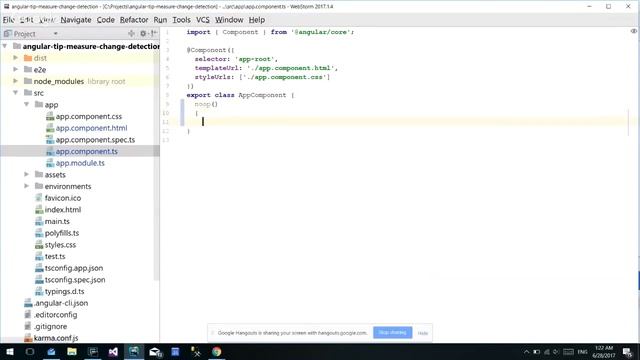
Task: Hide the Google Hangouts sharing bar
Action: point(423,333)
